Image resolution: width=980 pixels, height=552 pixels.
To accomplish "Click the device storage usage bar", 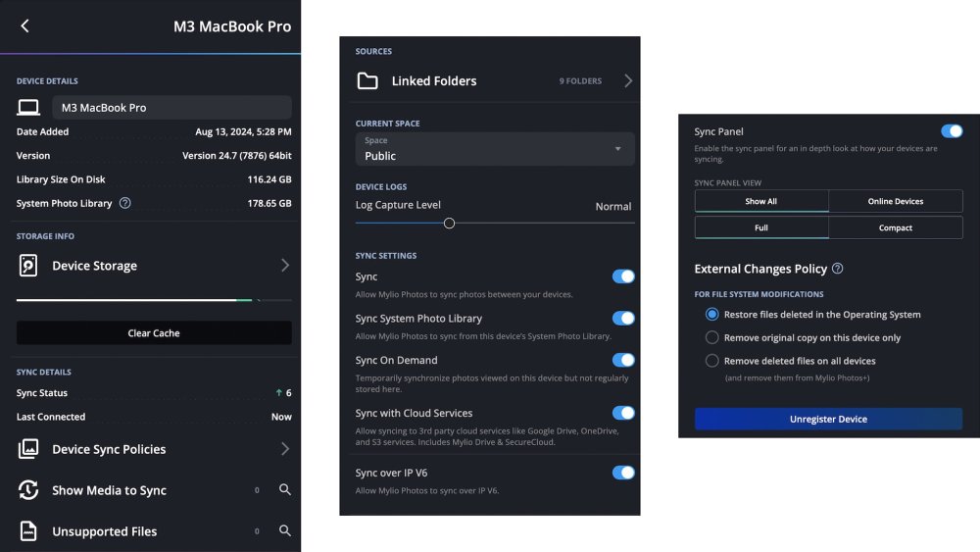I will tap(154, 300).
